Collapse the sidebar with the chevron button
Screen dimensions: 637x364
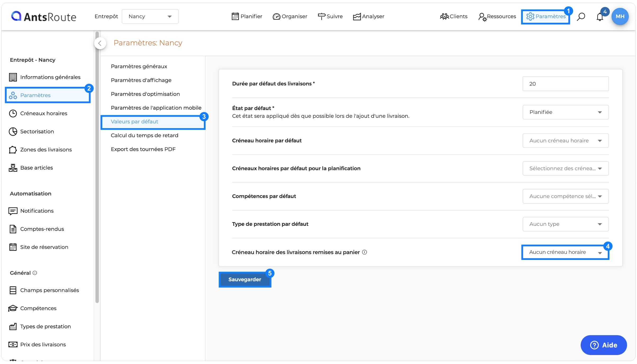pos(100,43)
